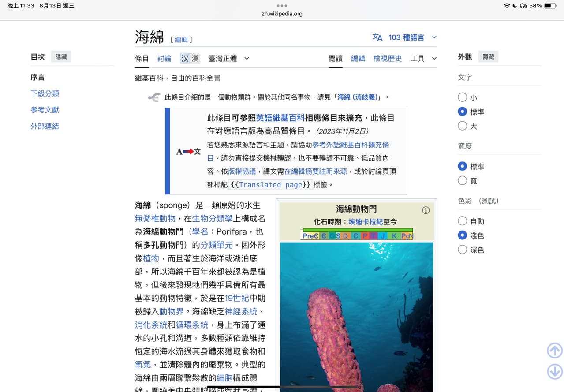Open the 植物 link

pos(151,258)
